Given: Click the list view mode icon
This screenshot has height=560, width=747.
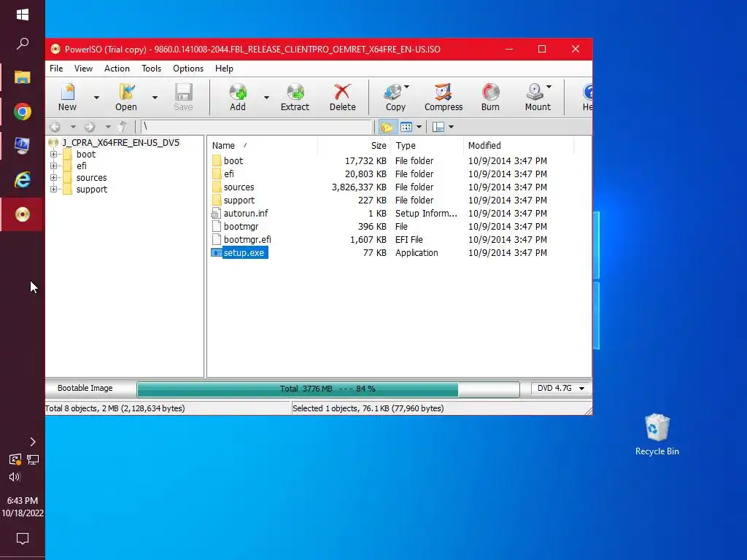Looking at the screenshot, I should pyautogui.click(x=406, y=127).
